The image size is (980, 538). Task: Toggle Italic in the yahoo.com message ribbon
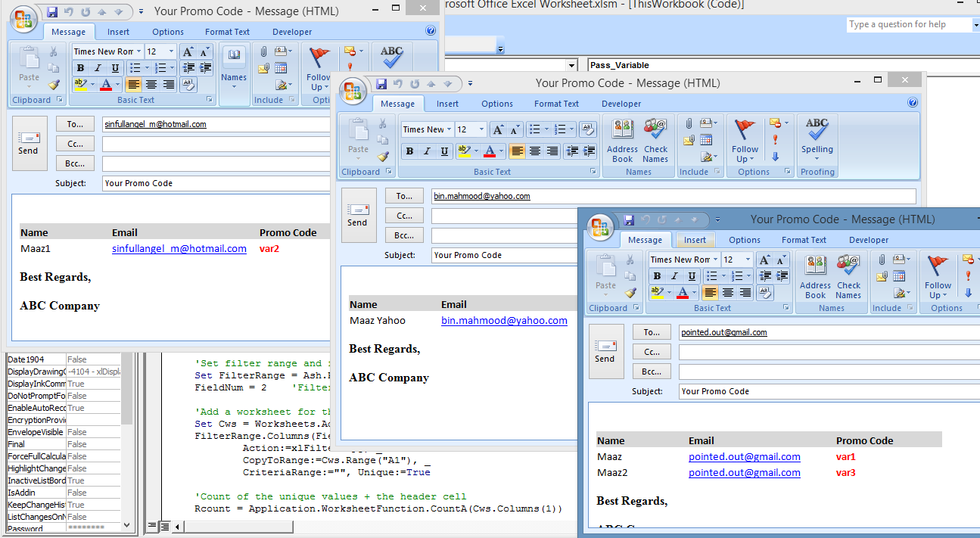[x=427, y=151]
